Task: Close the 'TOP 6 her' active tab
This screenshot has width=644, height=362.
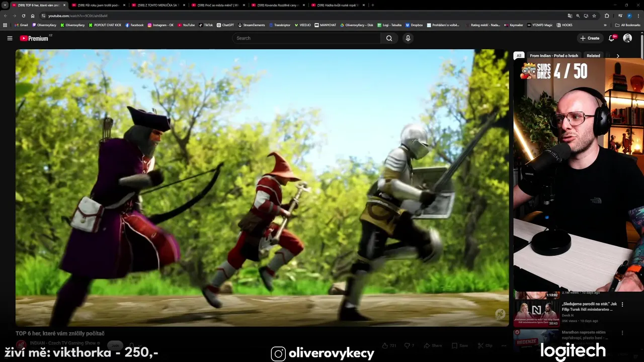Action: [64, 5]
